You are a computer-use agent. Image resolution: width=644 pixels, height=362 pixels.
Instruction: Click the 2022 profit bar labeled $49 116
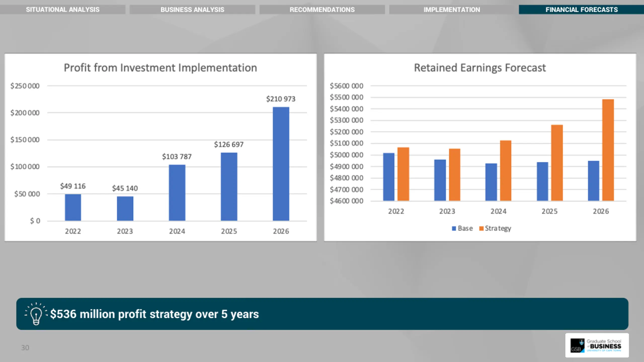[x=73, y=207]
